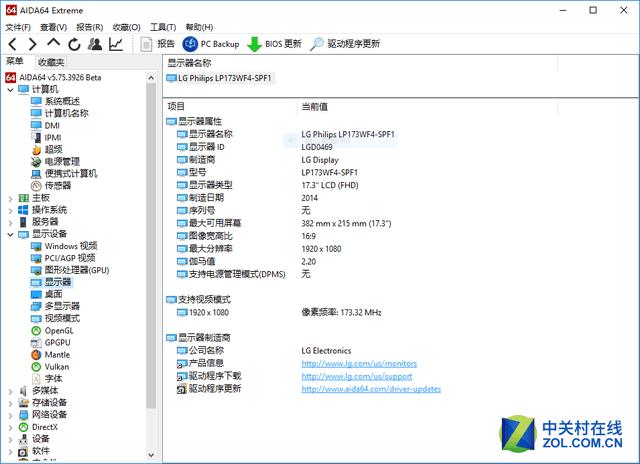
Task: Select 计算机名称 in the tree
Action: [x=60, y=113]
